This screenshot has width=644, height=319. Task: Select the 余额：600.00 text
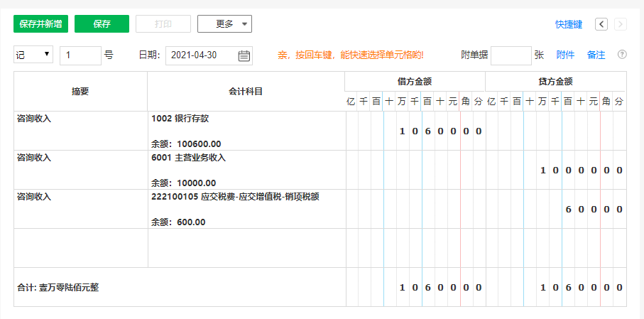click(178, 222)
